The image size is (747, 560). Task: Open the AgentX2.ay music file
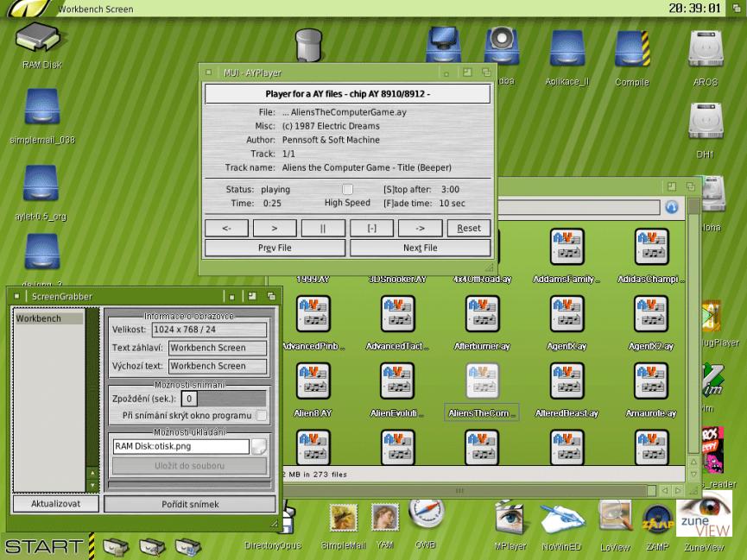click(x=650, y=315)
